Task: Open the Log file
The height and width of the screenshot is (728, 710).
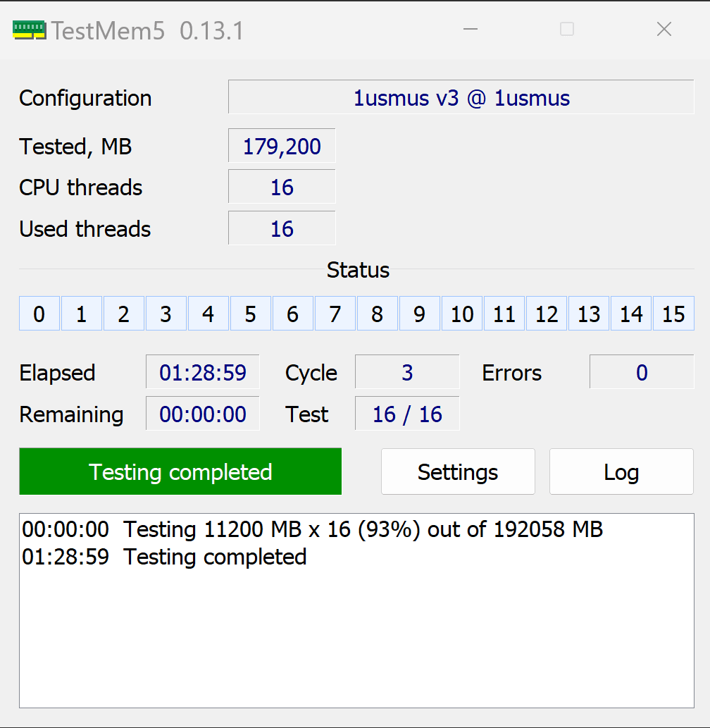Action: 621,471
